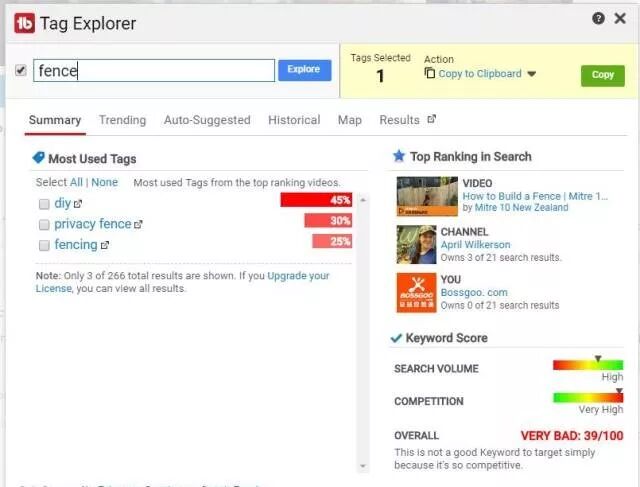Click the 'Very High' competition label

pyautogui.click(x=601, y=409)
